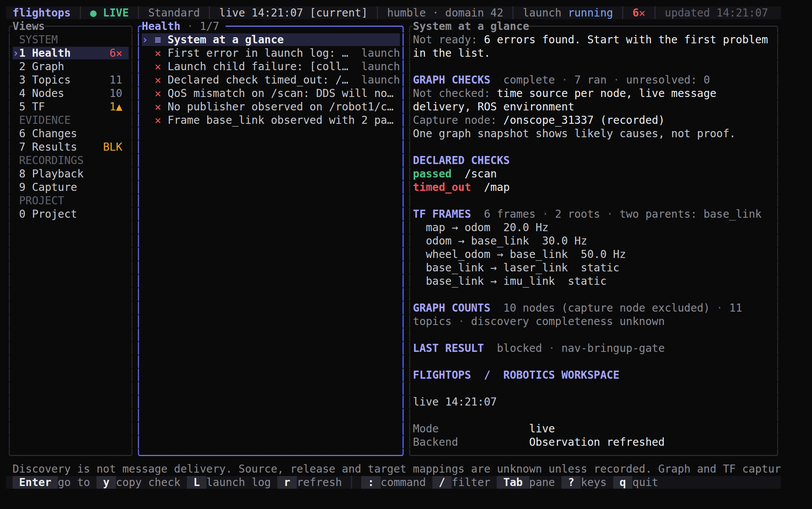Click the chevron on the 'System at a glance' row
The width and height of the screenshot is (812, 509).
tap(145, 39)
